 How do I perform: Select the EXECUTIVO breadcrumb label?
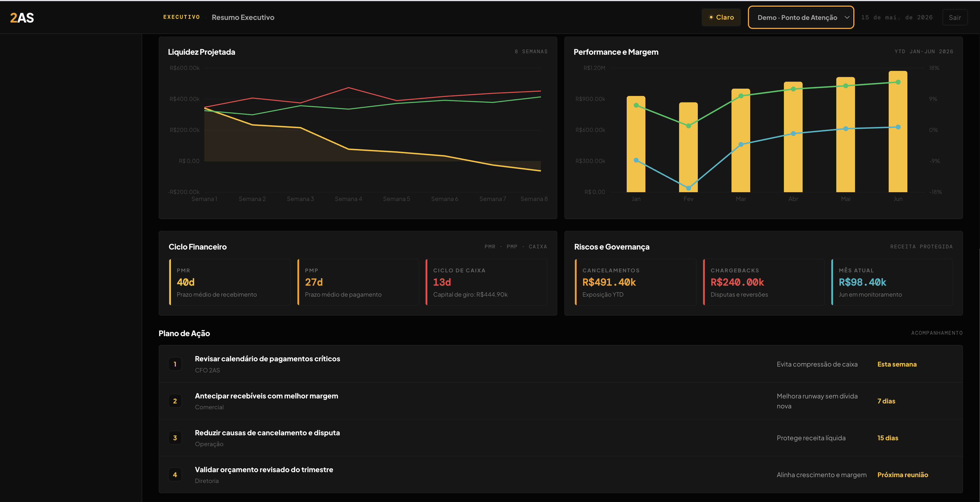click(x=181, y=17)
